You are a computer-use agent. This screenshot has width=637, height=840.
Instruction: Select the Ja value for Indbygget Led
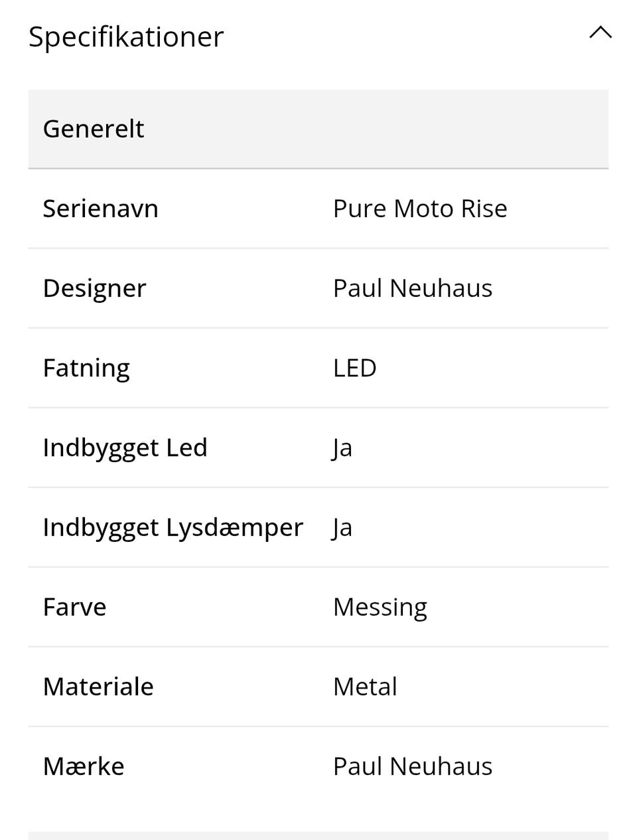click(x=342, y=448)
